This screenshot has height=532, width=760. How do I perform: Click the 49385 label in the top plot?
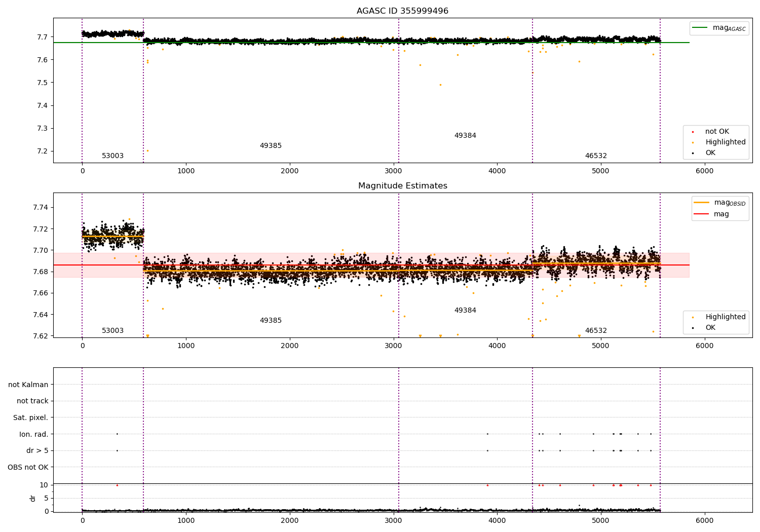point(271,146)
